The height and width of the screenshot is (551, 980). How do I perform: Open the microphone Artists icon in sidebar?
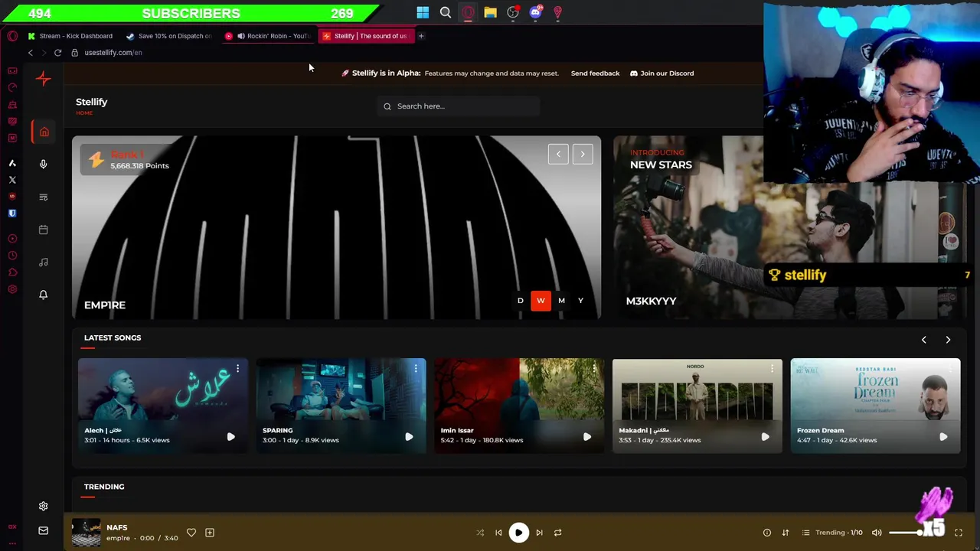[44, 164]
